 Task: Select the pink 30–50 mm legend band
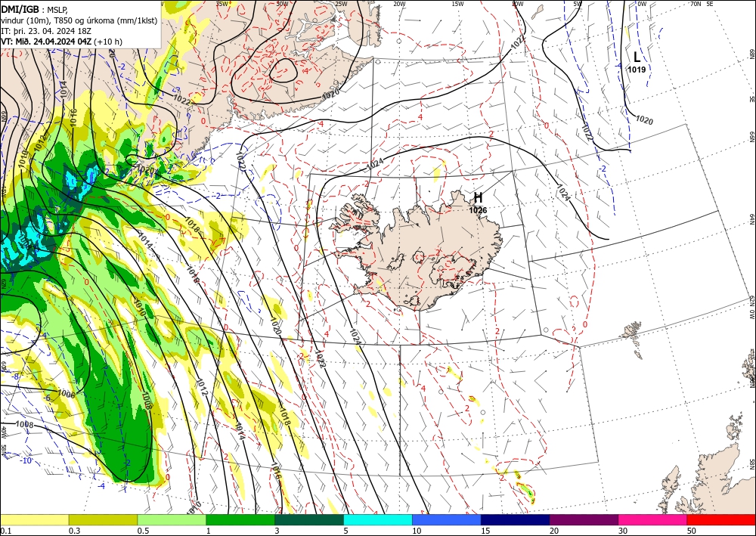[x=653, y=519]
